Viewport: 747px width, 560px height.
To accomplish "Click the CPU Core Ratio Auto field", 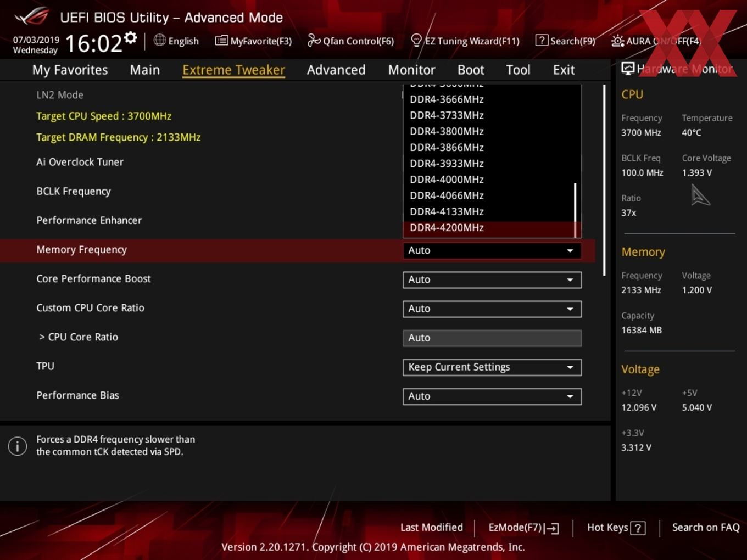I will [x=492, y=338].
